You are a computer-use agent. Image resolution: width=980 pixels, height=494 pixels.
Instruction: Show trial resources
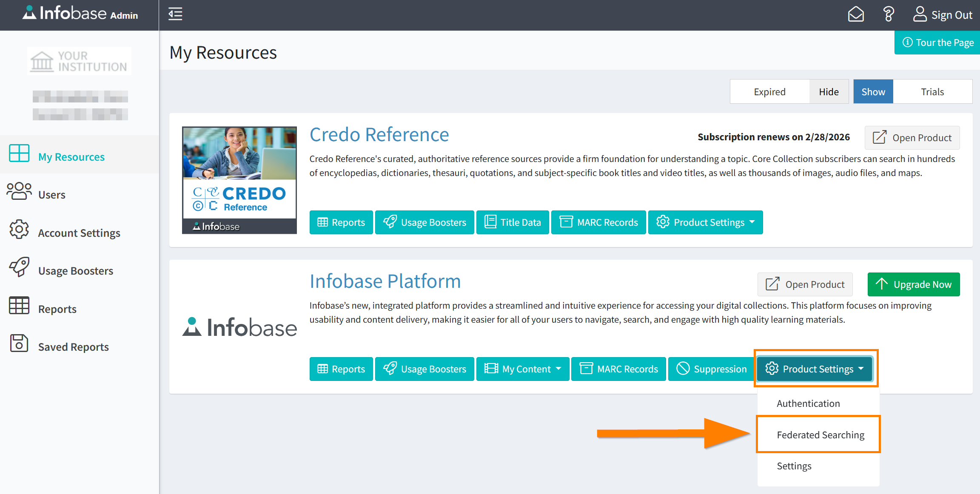point(873,92)
